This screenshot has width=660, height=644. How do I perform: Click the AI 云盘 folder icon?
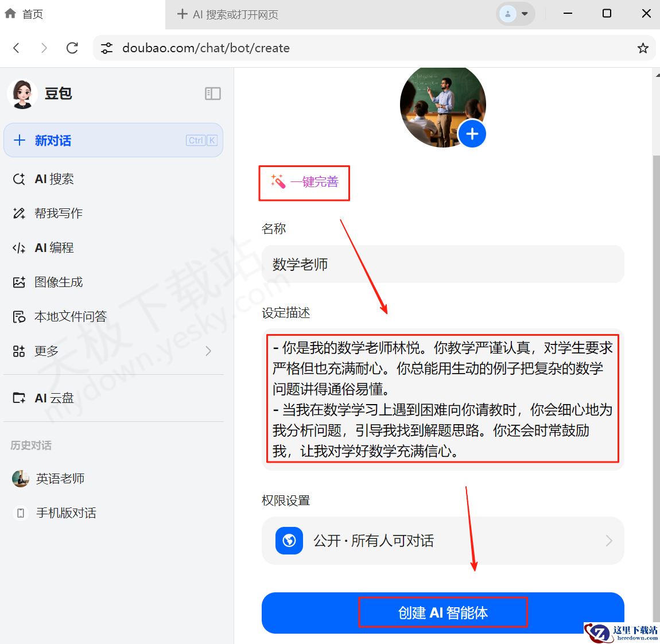[x=19, y=398]
